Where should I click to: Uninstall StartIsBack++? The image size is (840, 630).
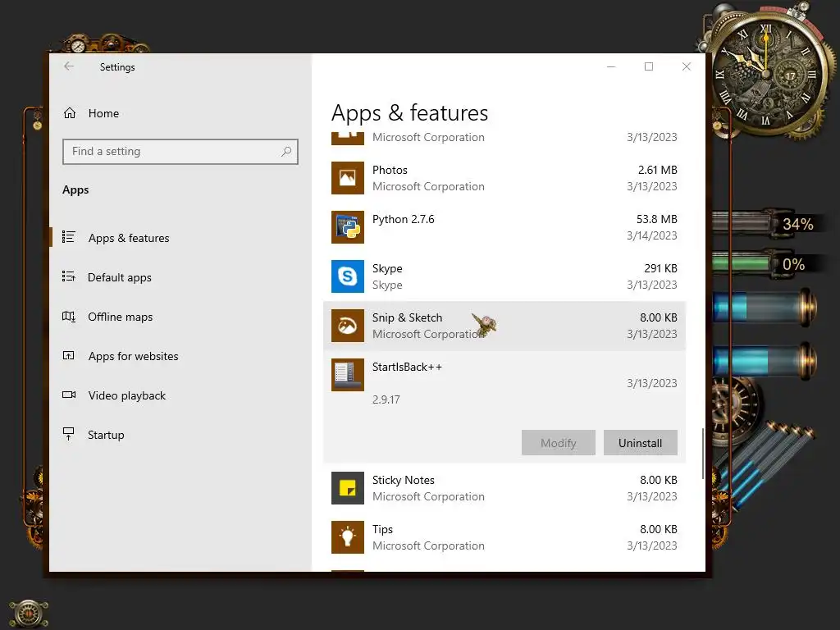click(640, 443)
